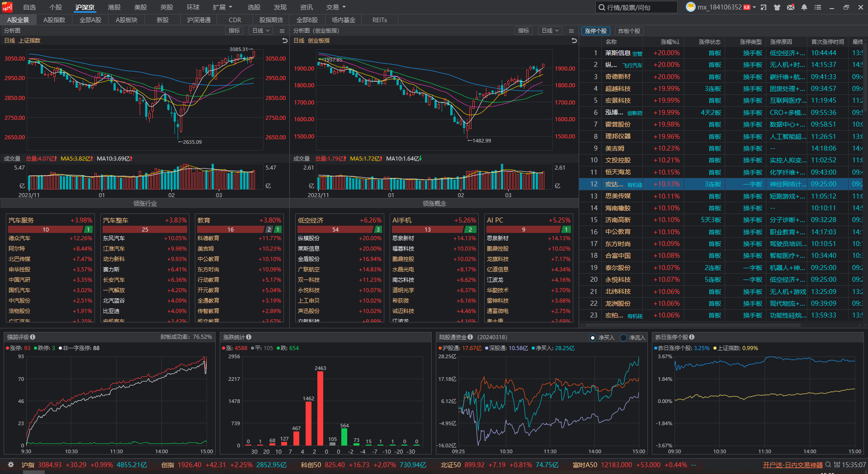The height and width of the screenshot is (474, 868).
Task: Click the 汽车整车 up/down ratio bar
Action: (145, 230)
